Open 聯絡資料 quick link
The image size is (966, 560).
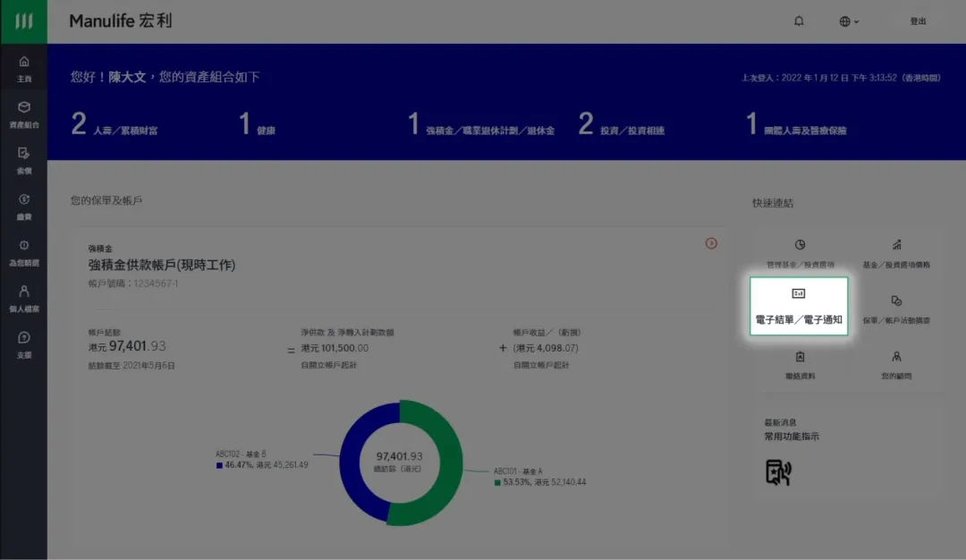(x=800, y=365)
